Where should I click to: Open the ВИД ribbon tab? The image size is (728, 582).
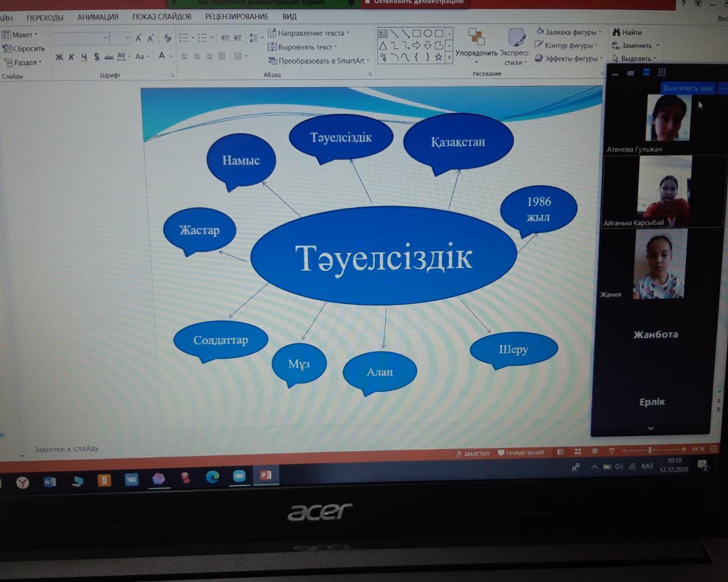[289, 16]
